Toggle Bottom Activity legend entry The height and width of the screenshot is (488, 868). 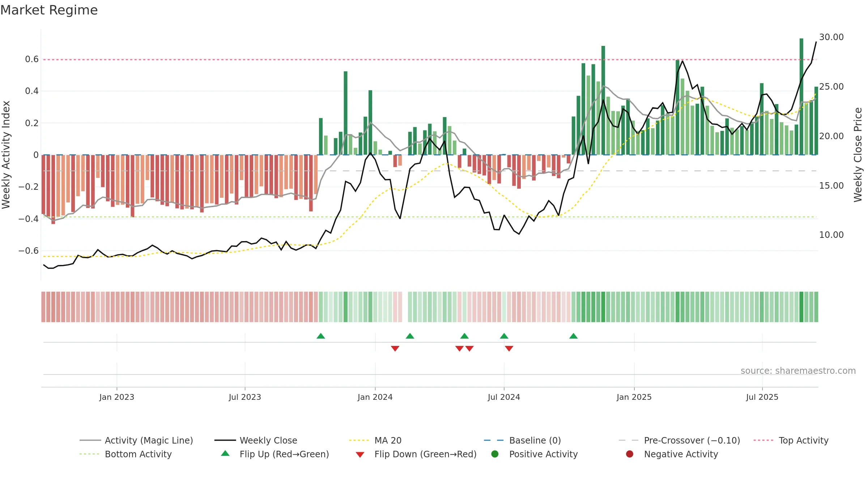[125, 454]
